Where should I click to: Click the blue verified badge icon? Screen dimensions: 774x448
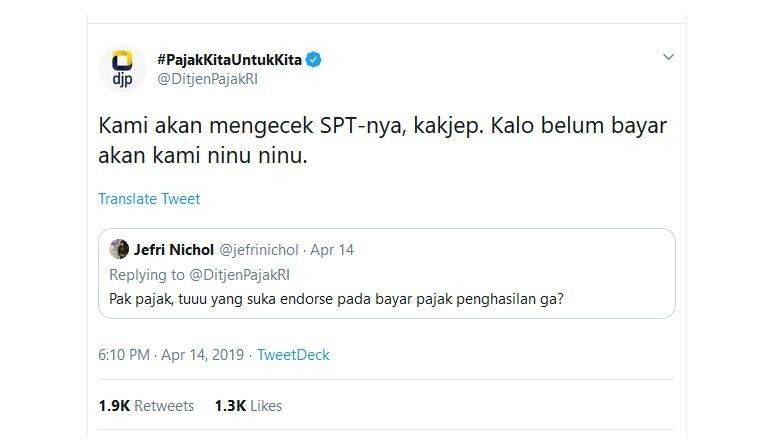pyautogui.click(x=313, y=60)
